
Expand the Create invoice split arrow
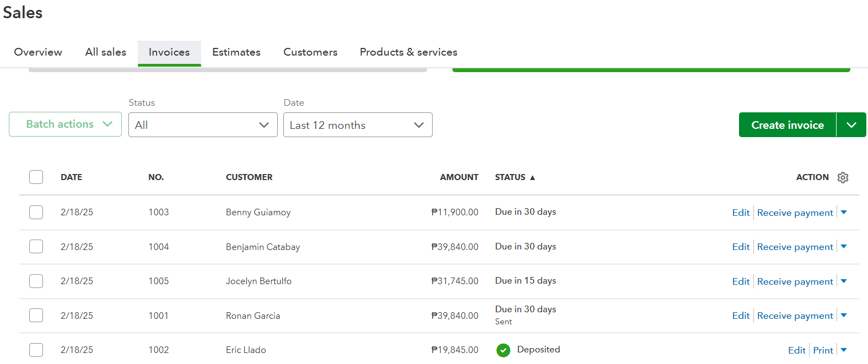pyautogui.click(x=851, y=125)
